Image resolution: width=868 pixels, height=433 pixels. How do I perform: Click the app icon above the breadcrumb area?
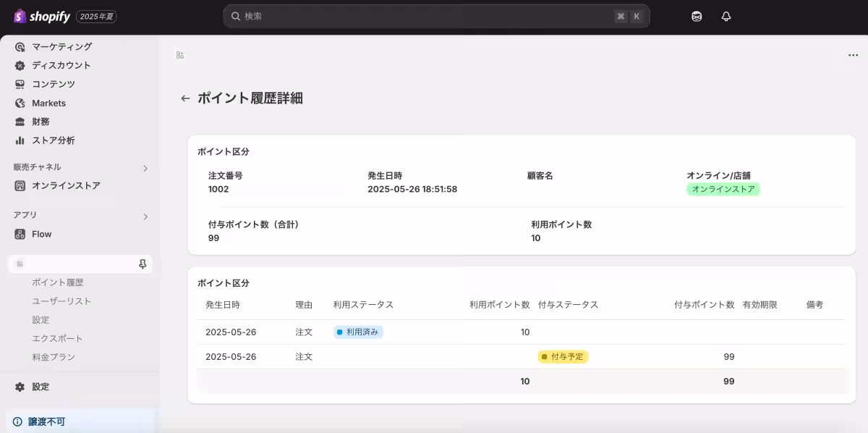pyautogui.click(x=179, y=54)
